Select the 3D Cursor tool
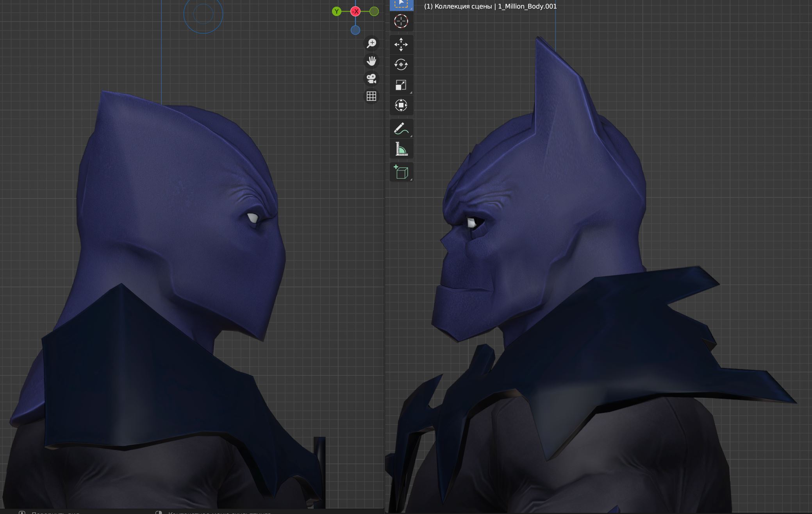The width and height of the screenshot is (812, 514). tap(401, 21)
